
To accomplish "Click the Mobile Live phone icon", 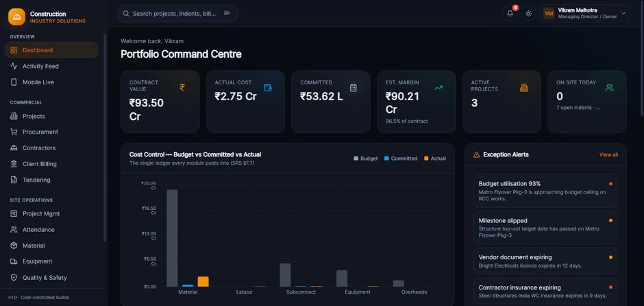I will (14, 82).
